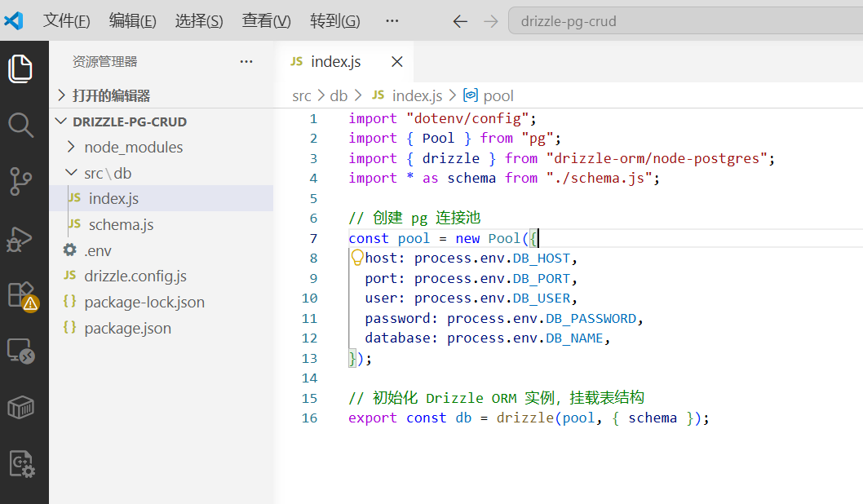Click the VS Code logo icon
Screen dimensions: 863x504
tap(13, 21)
